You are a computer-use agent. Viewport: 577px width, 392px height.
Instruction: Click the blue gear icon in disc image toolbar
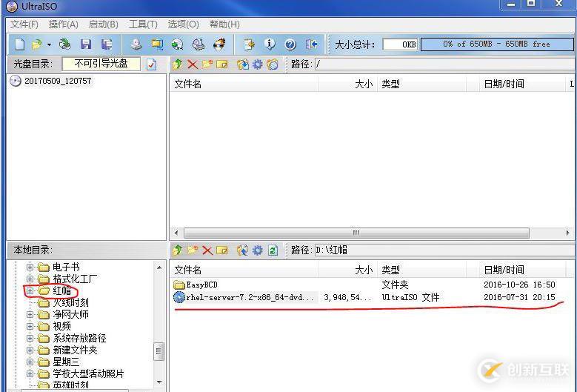point(257,64)
